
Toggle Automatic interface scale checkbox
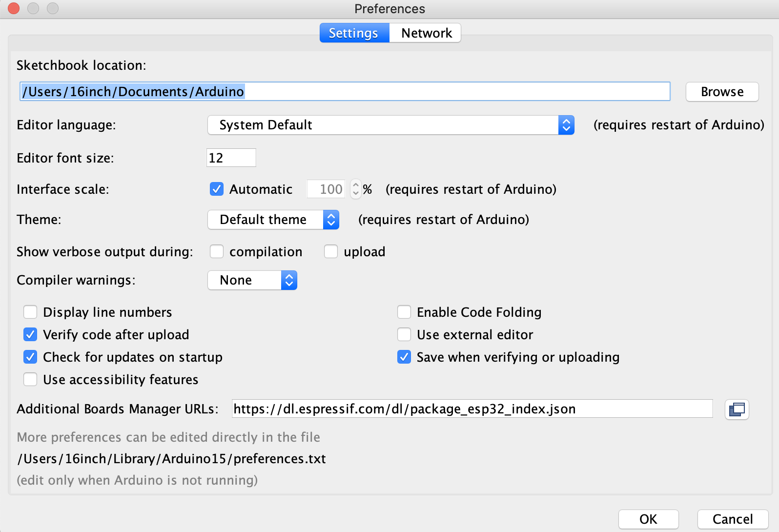click(x=217, y=189)
